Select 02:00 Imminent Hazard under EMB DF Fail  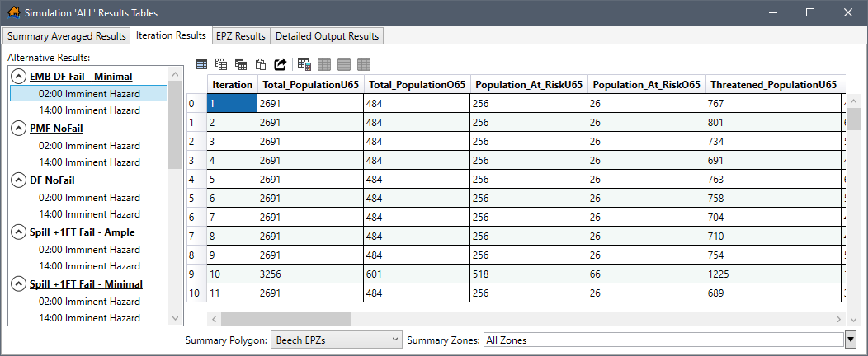[88, 93]
